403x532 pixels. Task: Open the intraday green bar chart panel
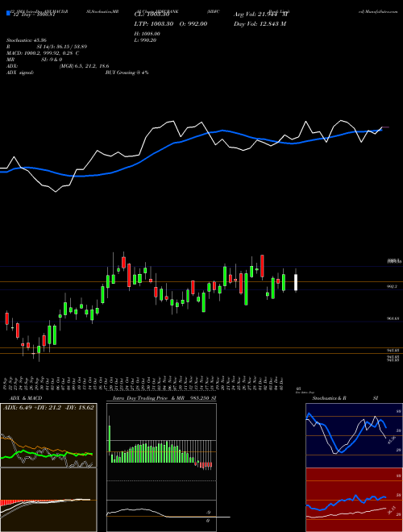(x=161, y=451)
